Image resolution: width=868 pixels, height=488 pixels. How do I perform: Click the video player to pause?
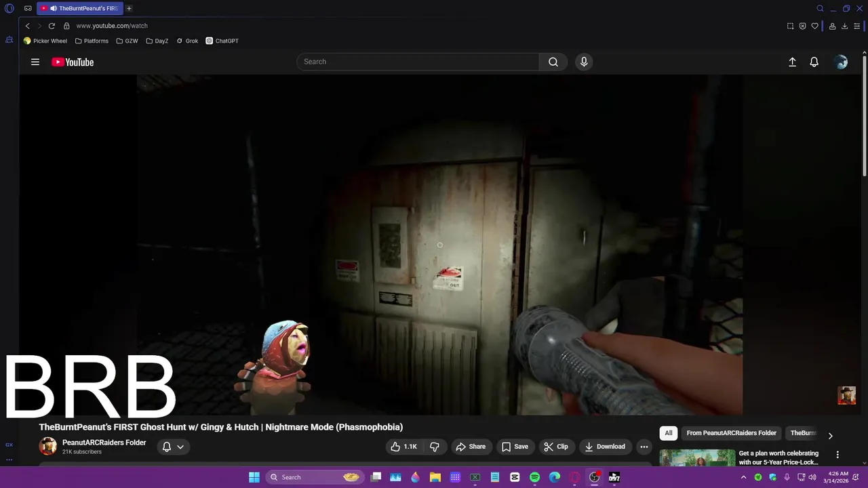pos(439,245)
